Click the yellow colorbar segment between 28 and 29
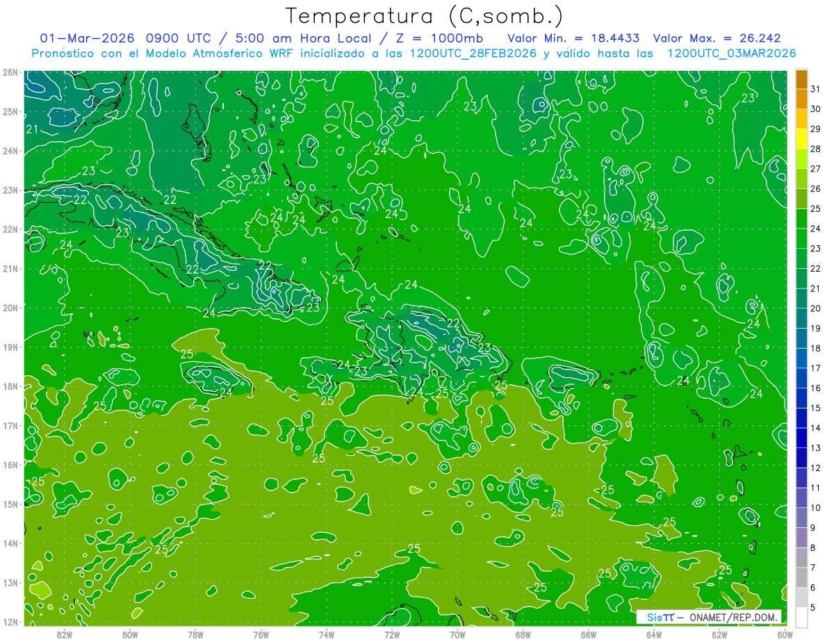 [x=801, y=139]
